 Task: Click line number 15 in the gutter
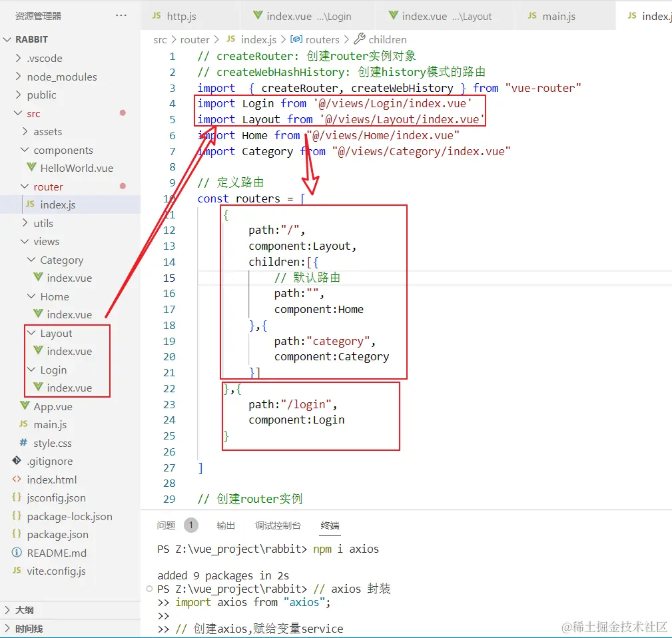169,278
